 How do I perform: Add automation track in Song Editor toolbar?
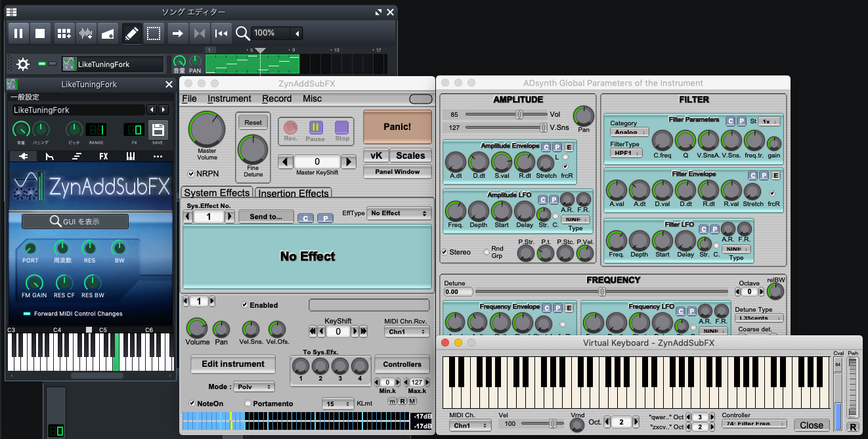tap(108, 33)
